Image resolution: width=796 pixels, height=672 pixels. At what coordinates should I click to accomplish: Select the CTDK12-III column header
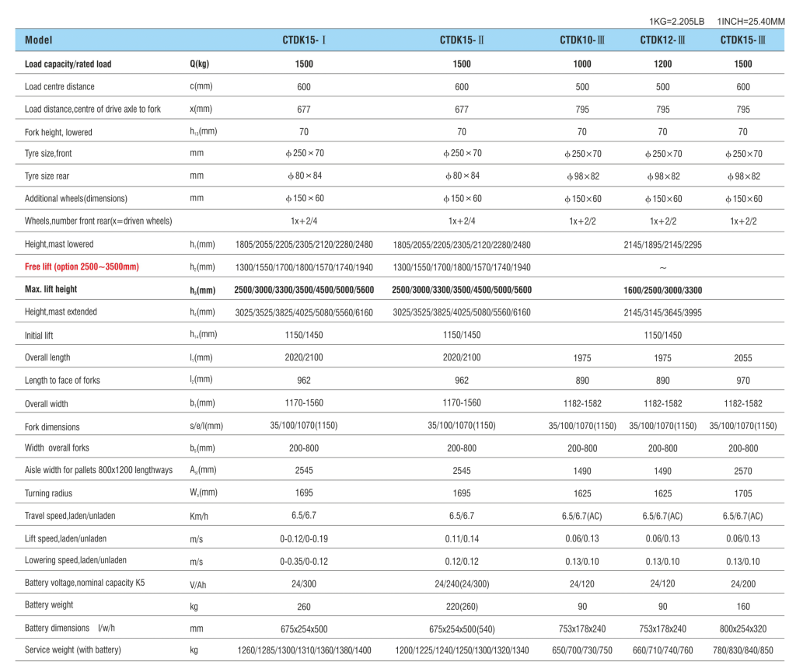662,40
